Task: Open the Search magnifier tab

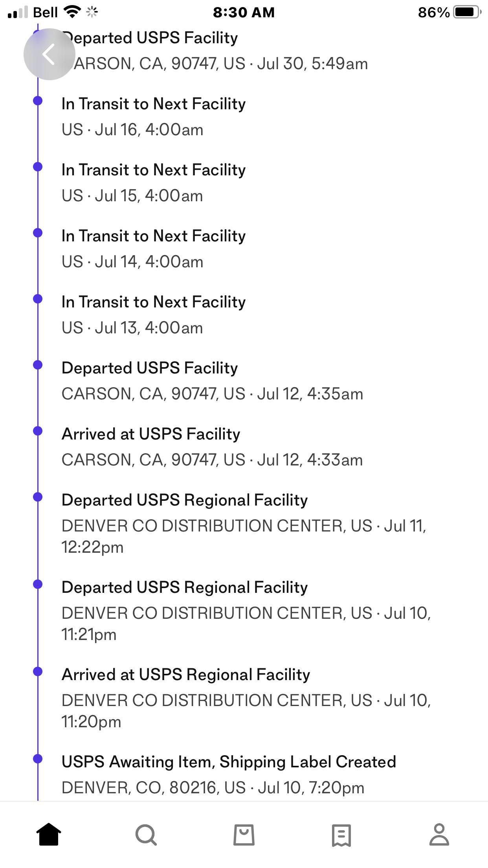Action: pos(146,834)
